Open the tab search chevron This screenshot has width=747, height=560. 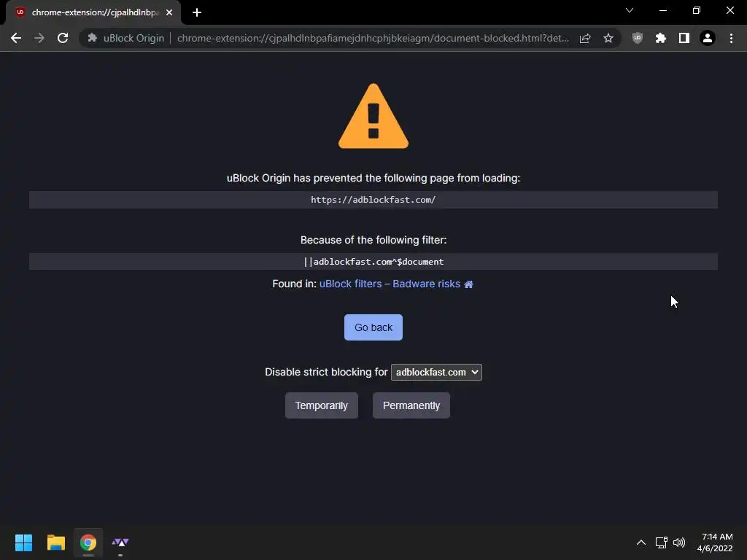pos(630,10)
